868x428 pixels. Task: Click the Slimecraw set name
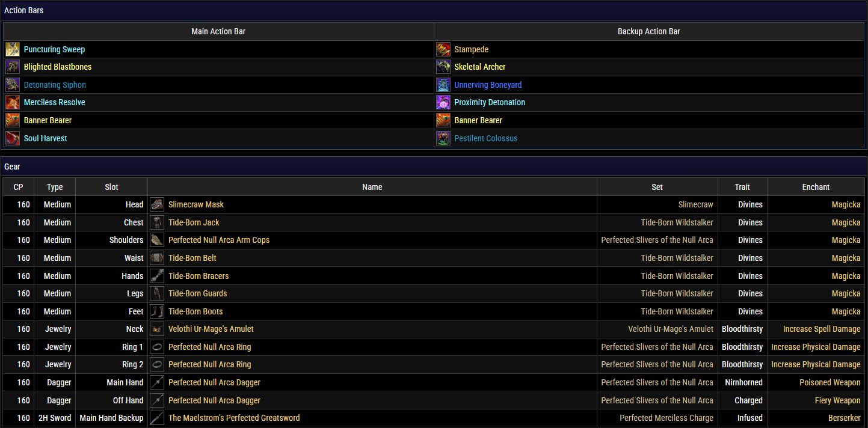(x=695, y=204)
